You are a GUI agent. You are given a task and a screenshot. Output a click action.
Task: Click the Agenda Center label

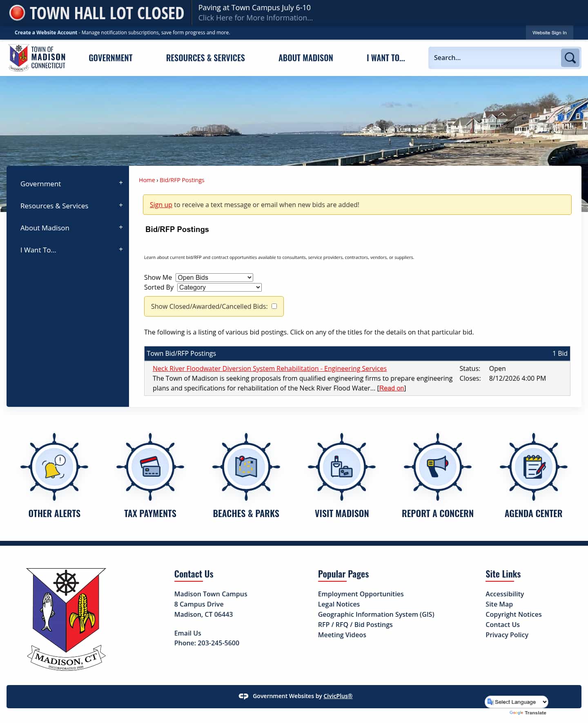click(x=534, y=513)
